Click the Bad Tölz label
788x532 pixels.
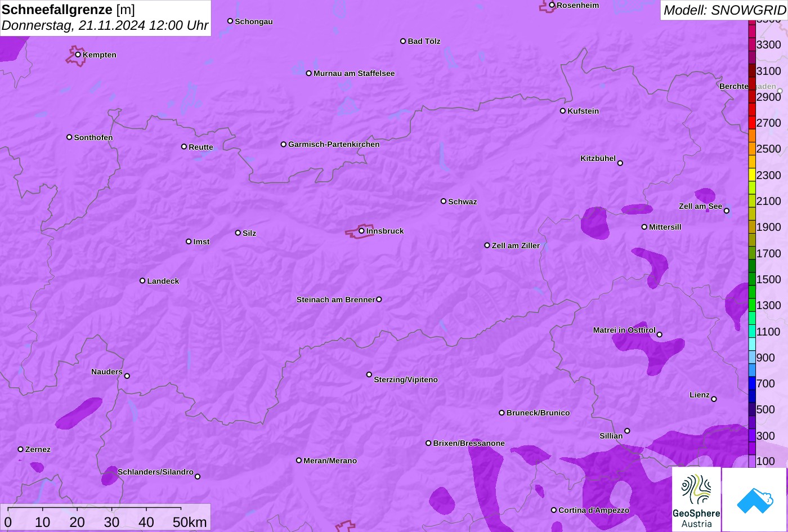424,42
